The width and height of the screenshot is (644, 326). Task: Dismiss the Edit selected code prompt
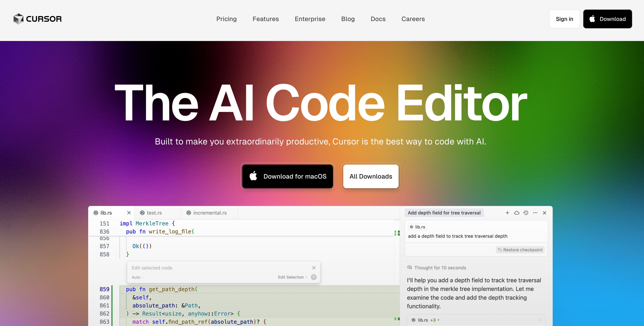[314, 268]
